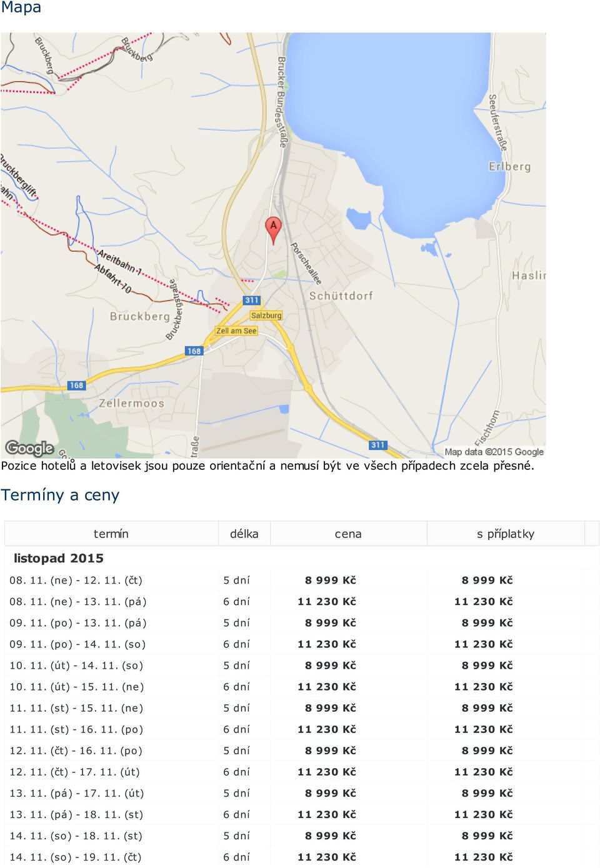Click the Zellermoos place label on map
The image size is (600, 868).
[x=131, y=403]
